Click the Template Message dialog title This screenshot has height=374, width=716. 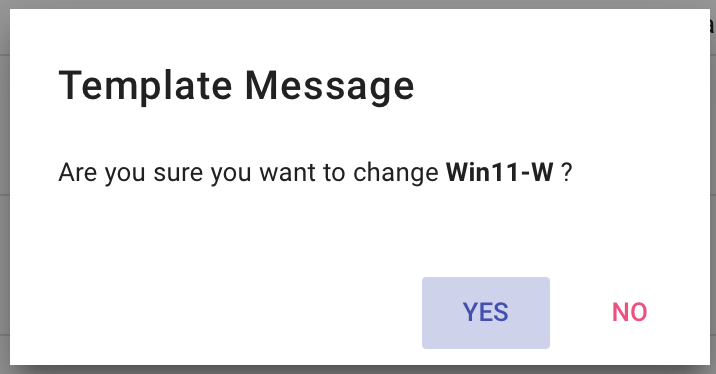pos(237,86)
